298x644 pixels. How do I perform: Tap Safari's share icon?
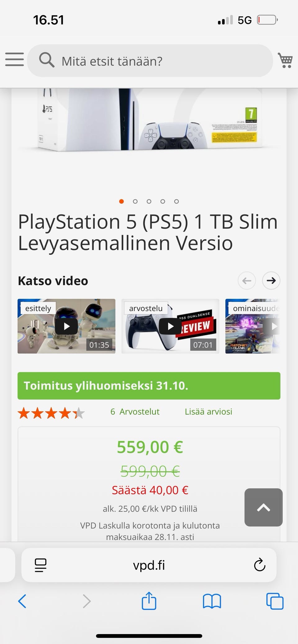point(149,601)
